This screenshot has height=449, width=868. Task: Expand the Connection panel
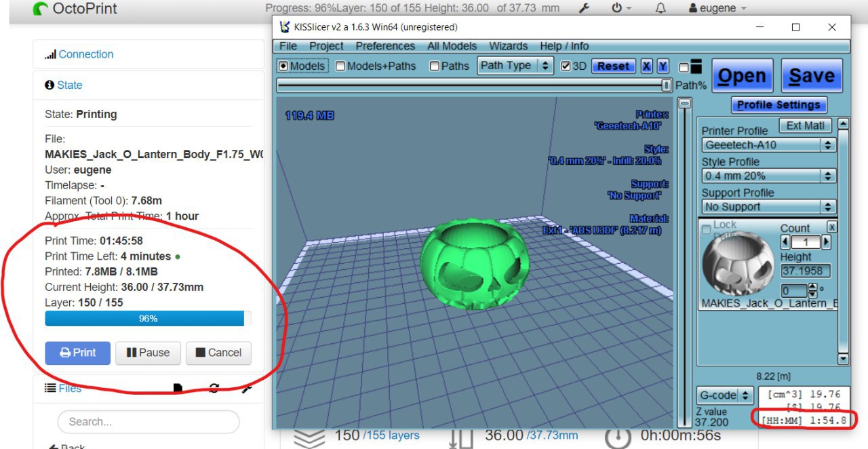pos(85,54)
